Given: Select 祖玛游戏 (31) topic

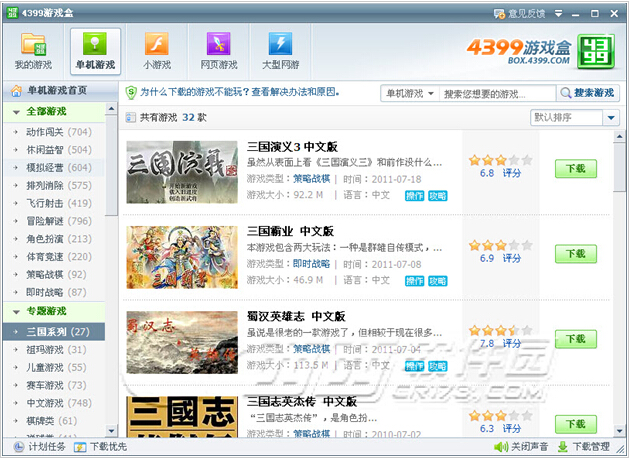Looking at the screenshot, I should tap(54, 350).
